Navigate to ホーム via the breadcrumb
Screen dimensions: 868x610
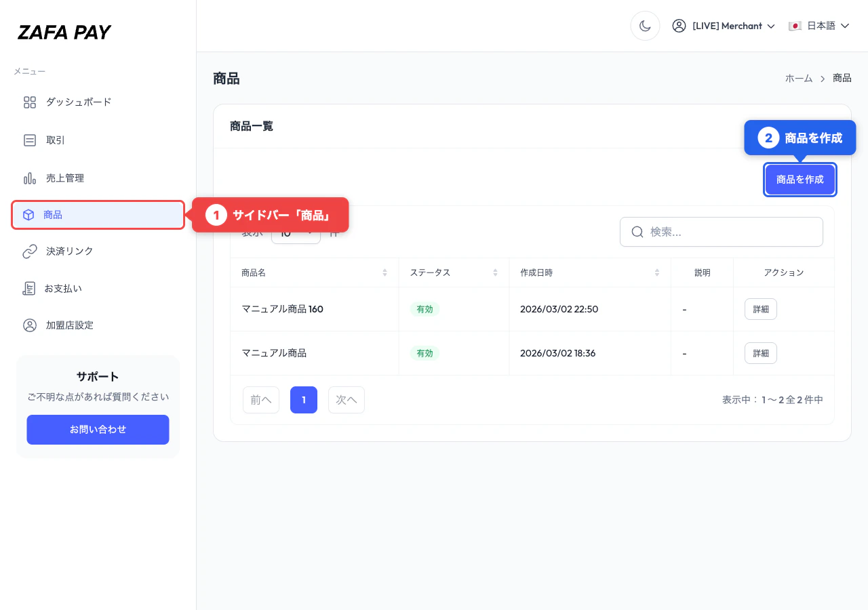799,78
